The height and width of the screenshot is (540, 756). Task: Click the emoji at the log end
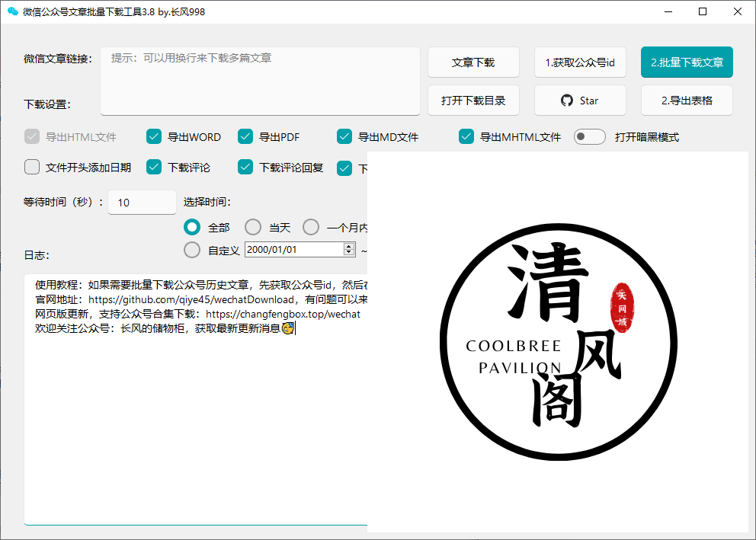pos(288,328)
